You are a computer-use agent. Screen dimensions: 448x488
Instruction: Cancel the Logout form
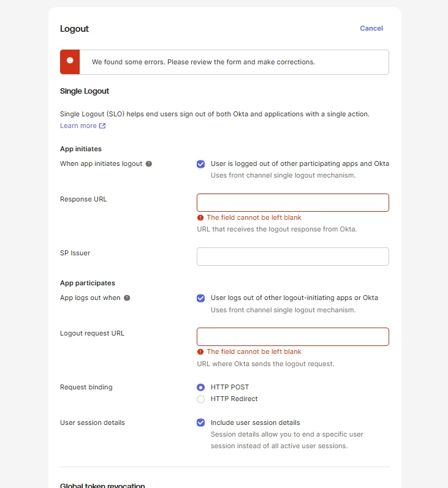coord(371,28)
